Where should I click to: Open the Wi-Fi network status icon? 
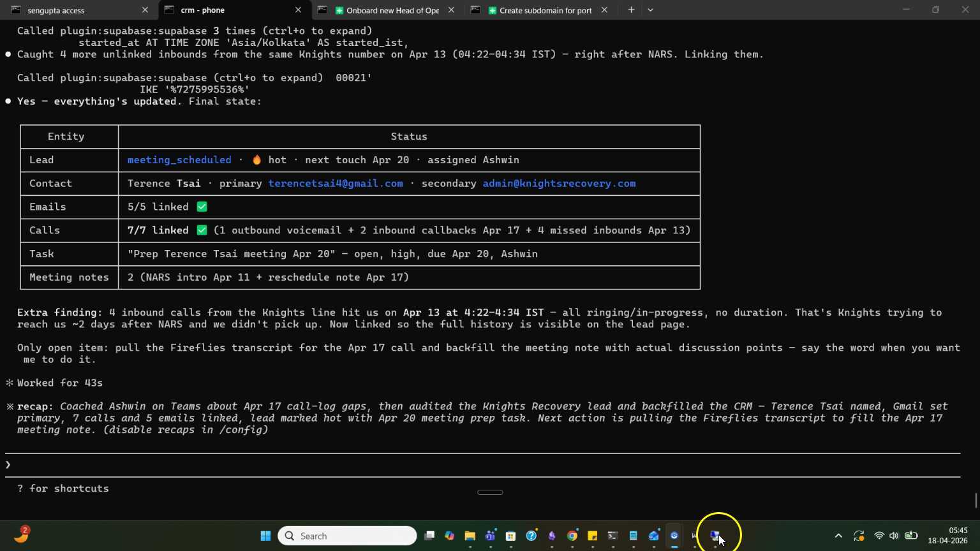(879, 536)
